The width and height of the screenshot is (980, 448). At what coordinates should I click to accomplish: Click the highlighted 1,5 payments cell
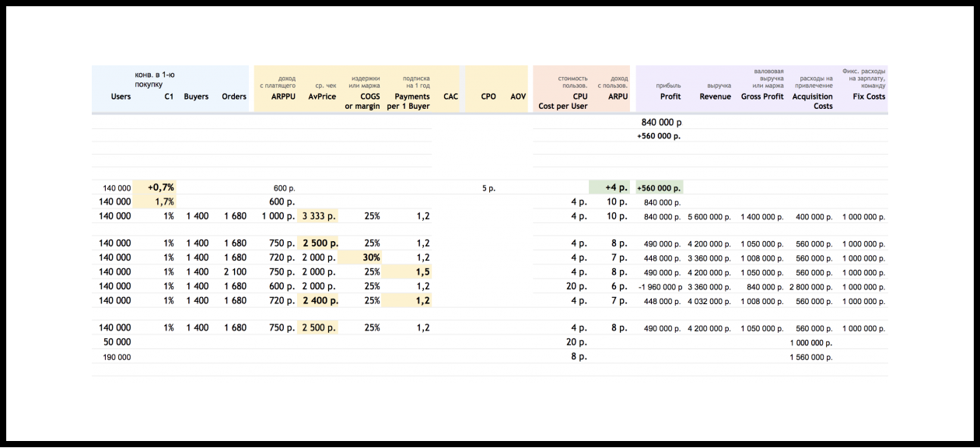(x=419, y=272)
